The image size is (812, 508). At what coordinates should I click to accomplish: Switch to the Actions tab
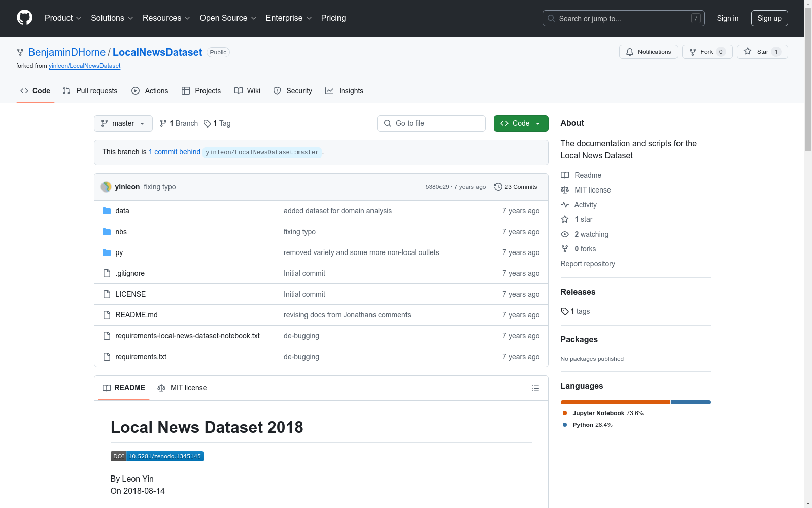(x=150, y=91)
